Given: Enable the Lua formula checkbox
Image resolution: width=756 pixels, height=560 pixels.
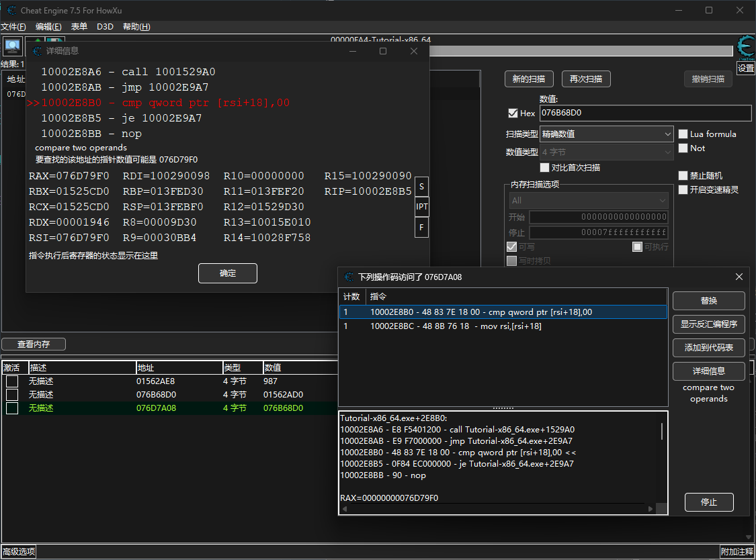Looking at the screenshot, I should pos(683,134).
